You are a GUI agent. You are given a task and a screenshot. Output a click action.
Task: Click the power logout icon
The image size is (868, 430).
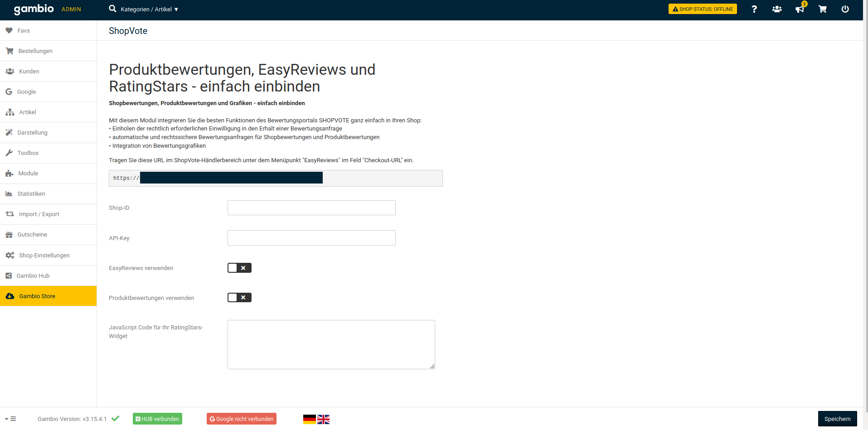pos(845,9)
